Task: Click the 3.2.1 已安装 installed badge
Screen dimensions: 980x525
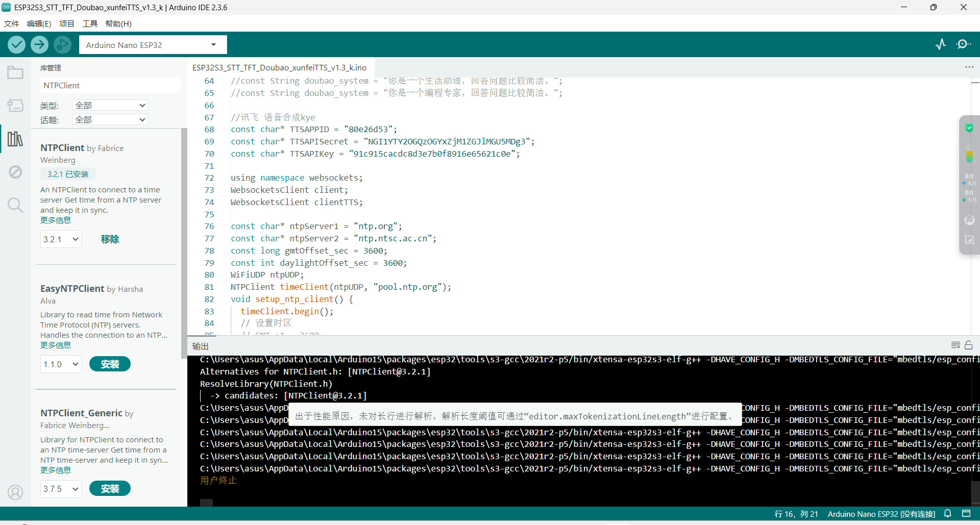Action: [x=68, y=174]
